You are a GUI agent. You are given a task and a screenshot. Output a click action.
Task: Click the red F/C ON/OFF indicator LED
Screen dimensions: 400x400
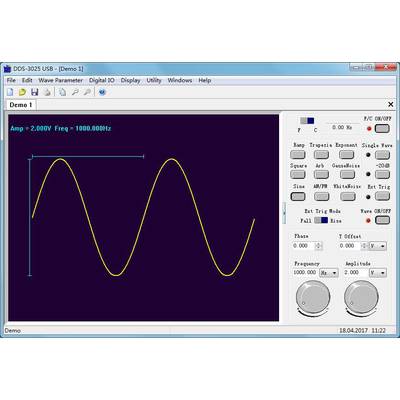(x=369, y=129)
